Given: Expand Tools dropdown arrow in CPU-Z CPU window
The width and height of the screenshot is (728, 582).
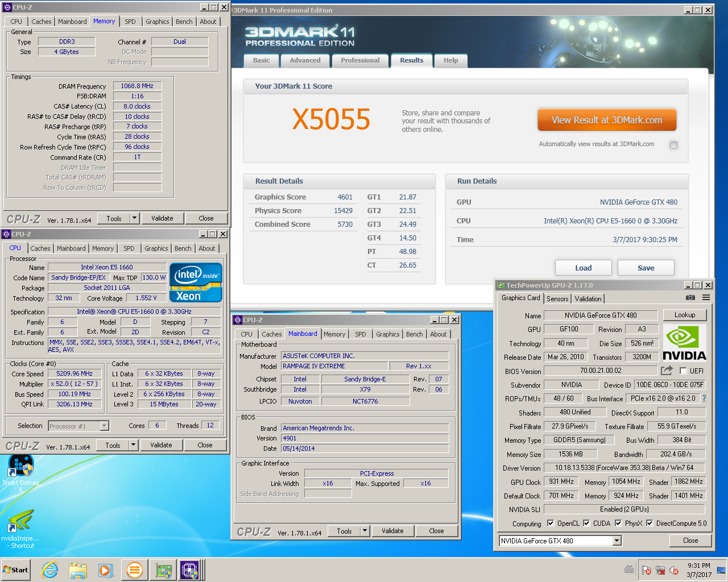Looking at the screenshot, I should point(134,445).
